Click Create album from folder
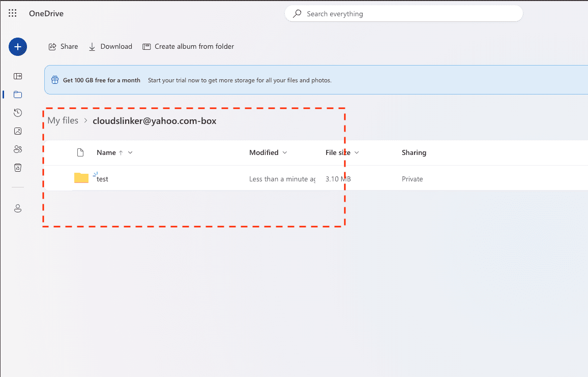Image resolution: width=588 pixels, height=377 pixels. (x=188, y=46)
